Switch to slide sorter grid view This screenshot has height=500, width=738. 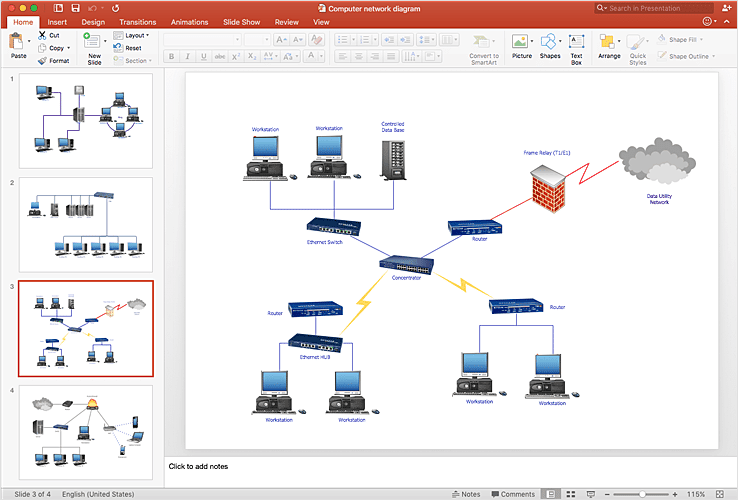pos(571,494)
